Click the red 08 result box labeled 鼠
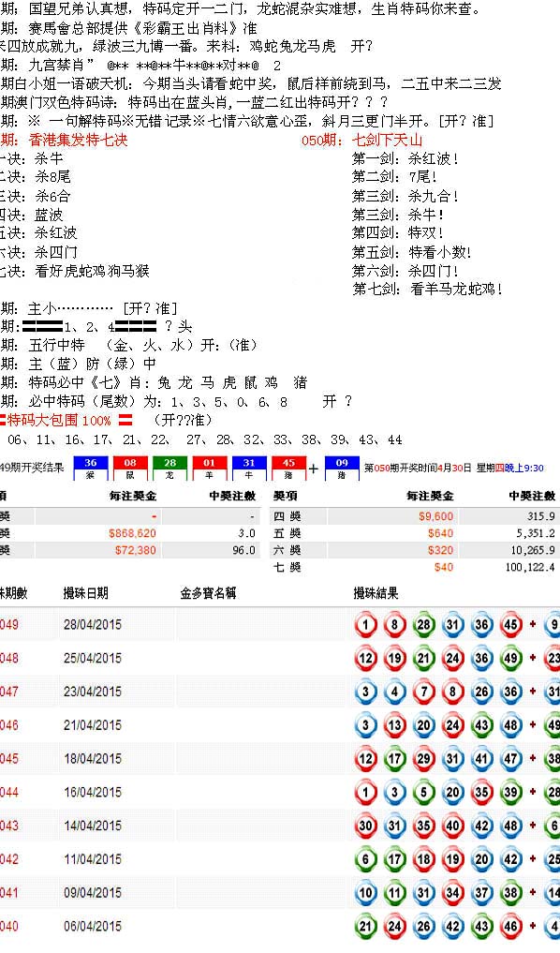 (130, 468)
